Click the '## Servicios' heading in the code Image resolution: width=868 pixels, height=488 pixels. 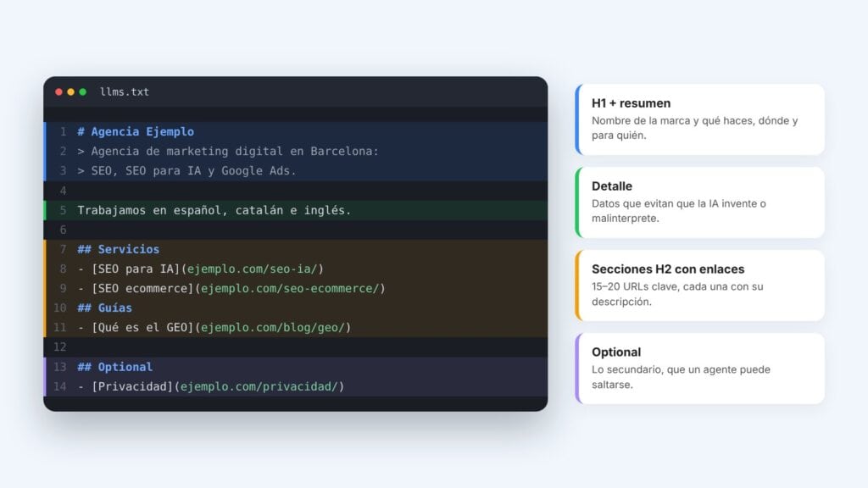tap(119, 250)
